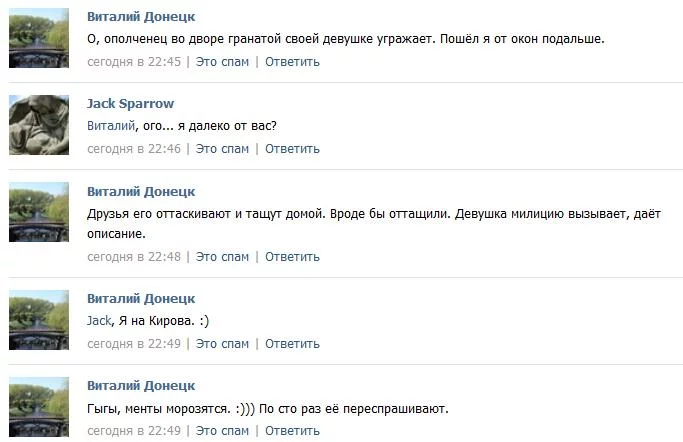Click avatar beside 'Гыгы, менты морозятся' comment
This screenshot has width=683, height=442.
click(x=39, y=407)
